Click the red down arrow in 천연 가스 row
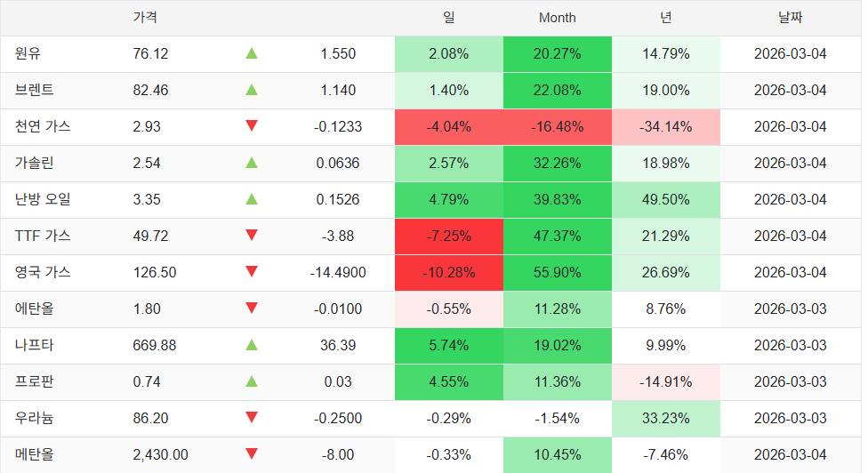 coord(252,126)
